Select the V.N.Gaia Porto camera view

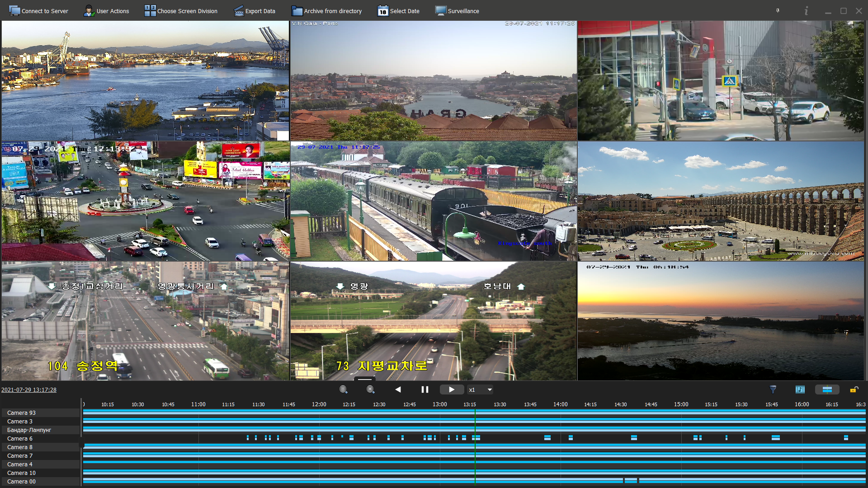[x=434, y=80]
